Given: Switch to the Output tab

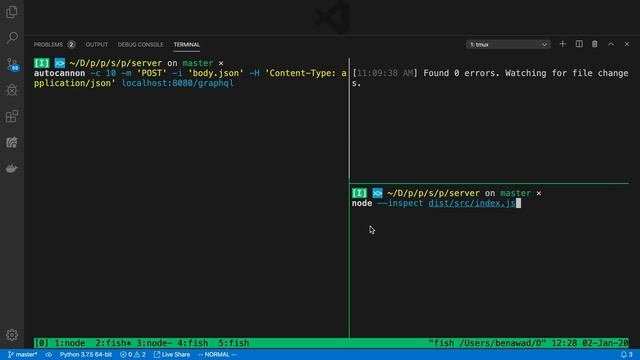Looking at the screenshot, I should pos(97,44).
